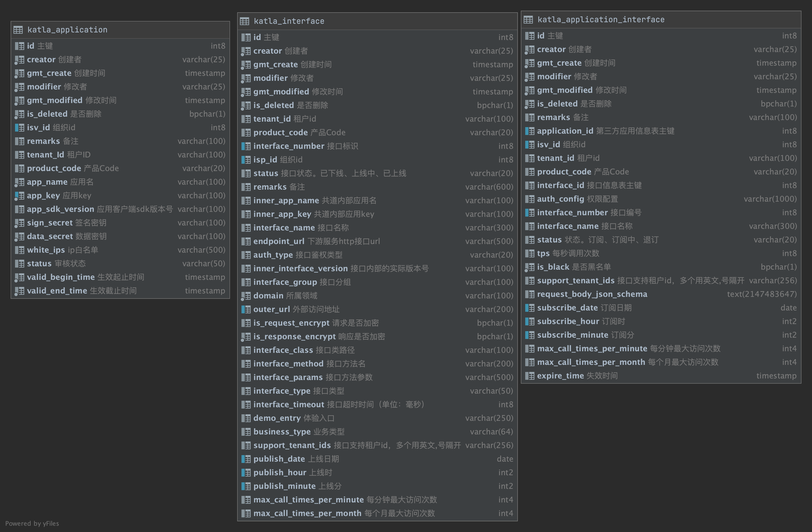Select inner_app_key 共道内部应用key column
This screenshot has width=812, height=532.
click(377, 214)
